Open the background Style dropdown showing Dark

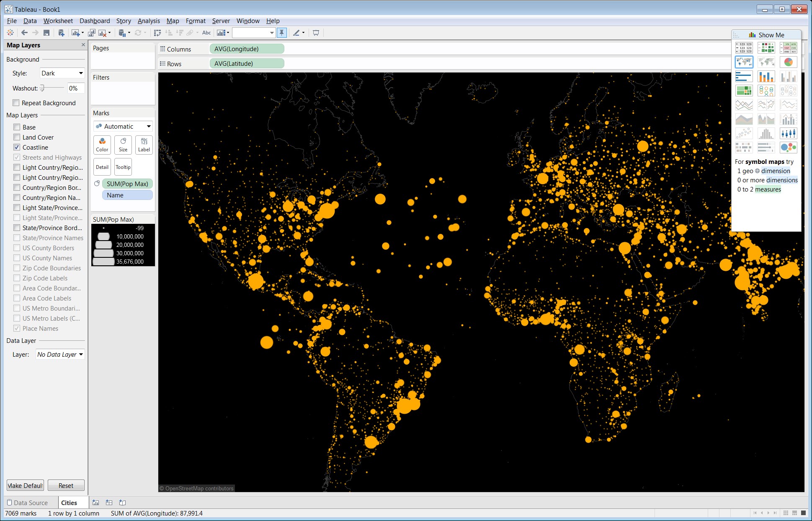[61, 73]
